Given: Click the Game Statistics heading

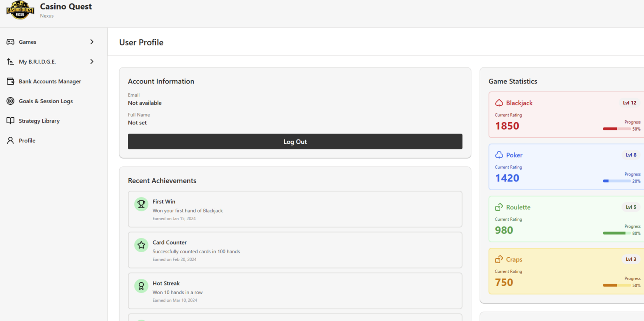Looking at the screenshot, I should click(x=513, y=81).
